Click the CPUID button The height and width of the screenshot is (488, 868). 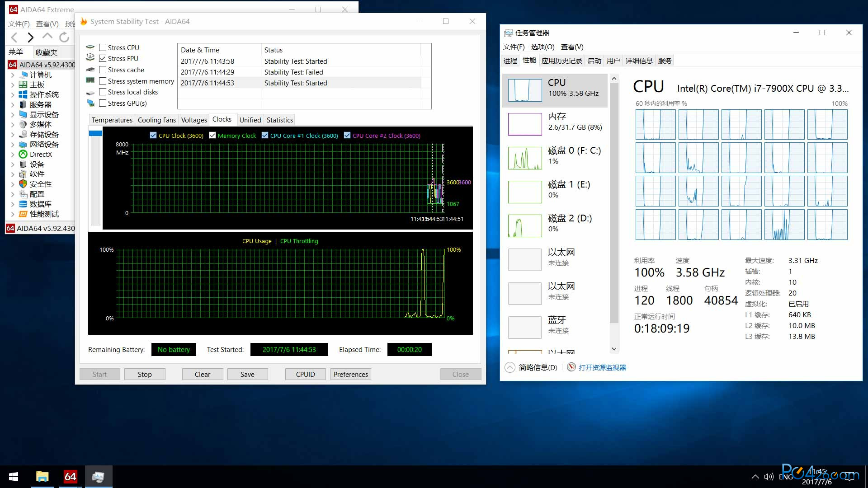click(305, 374)
